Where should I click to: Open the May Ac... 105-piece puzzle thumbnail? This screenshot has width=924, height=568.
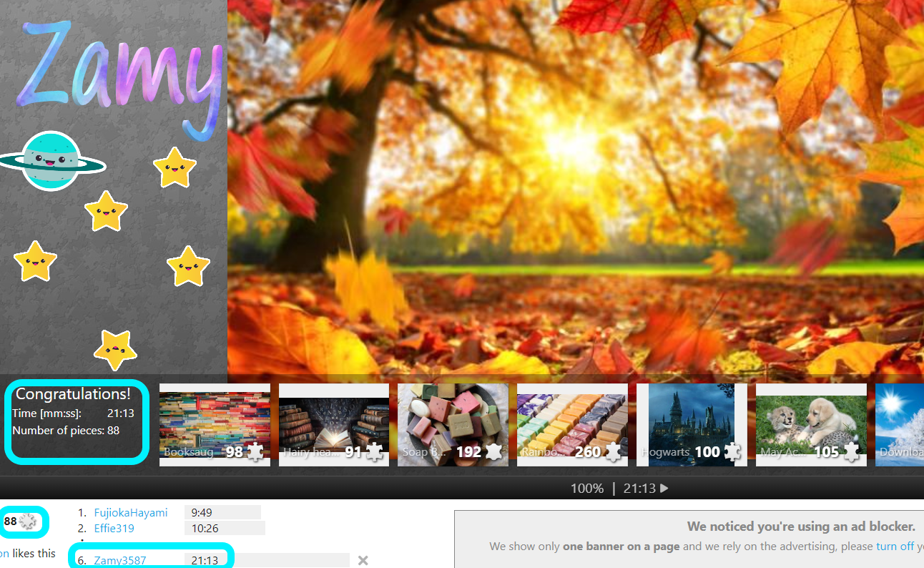(x=811, y=425)
